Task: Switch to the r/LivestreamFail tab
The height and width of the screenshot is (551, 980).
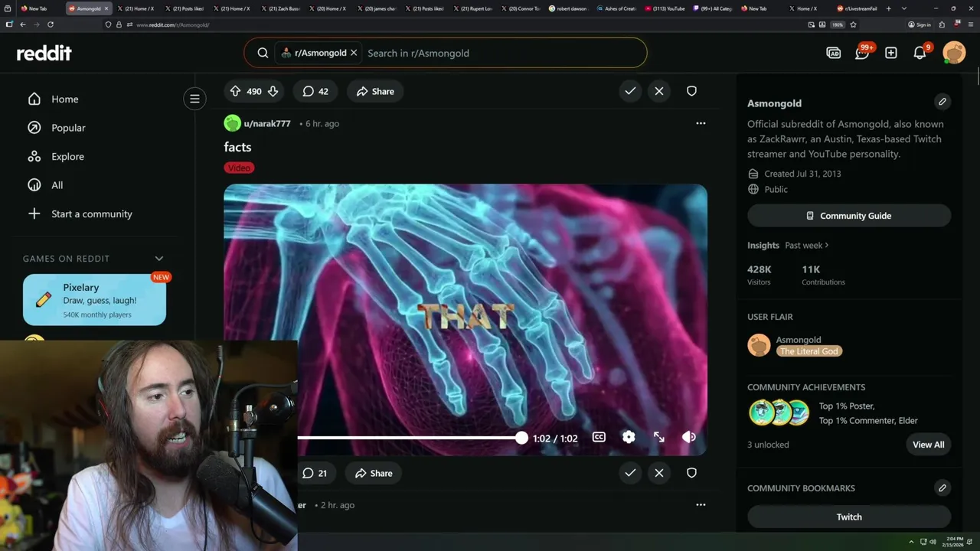Action: (x=857, y=8)
